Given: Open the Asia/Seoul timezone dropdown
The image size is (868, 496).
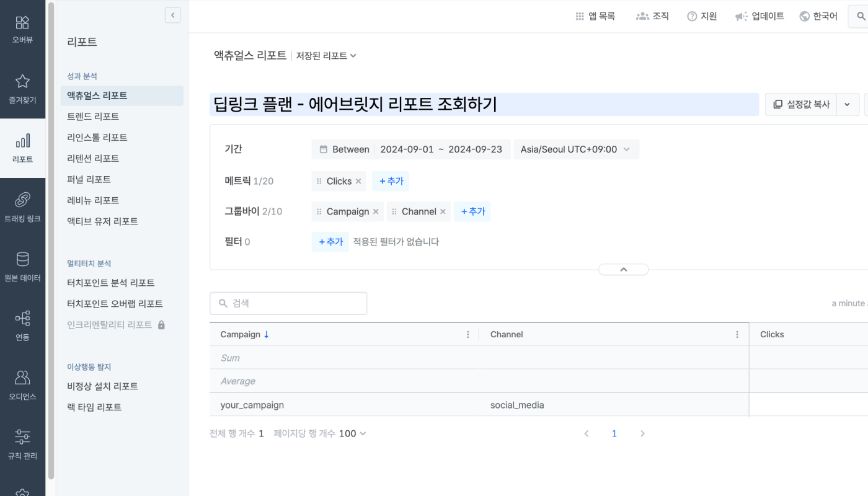Looking at the screenshot, I should 576,149.
